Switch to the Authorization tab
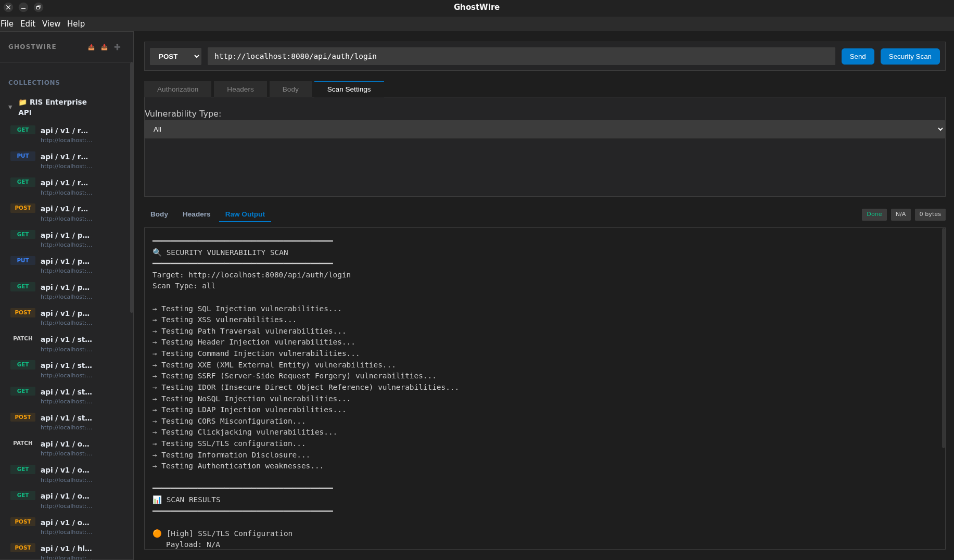Screen dimensions: 954x560 (x=178, y=90)
